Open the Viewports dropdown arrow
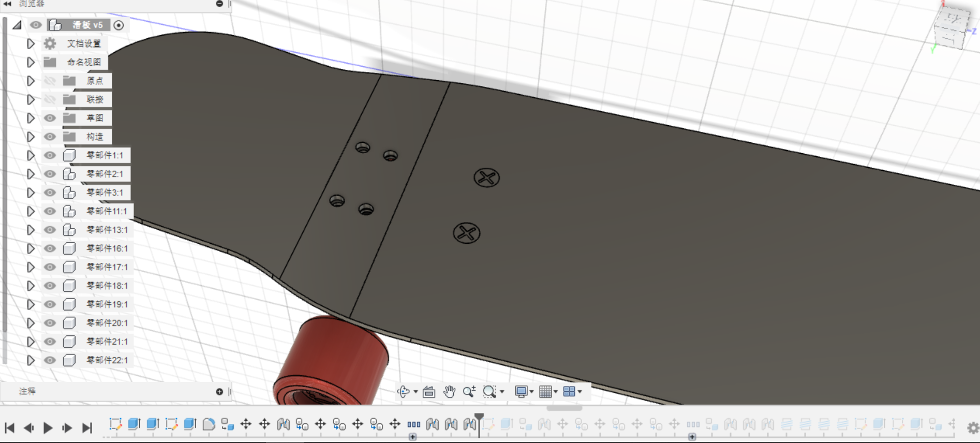 pyautogui.click(x=580, y=392)
